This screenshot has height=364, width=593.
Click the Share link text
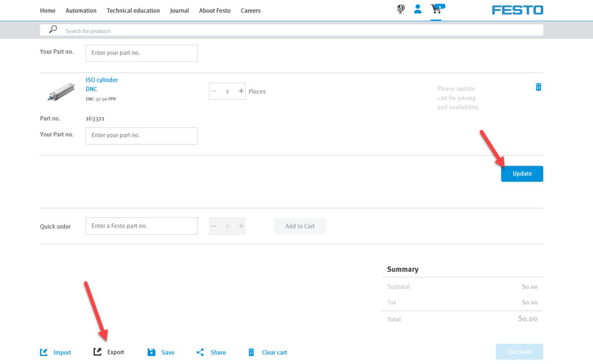218,352
